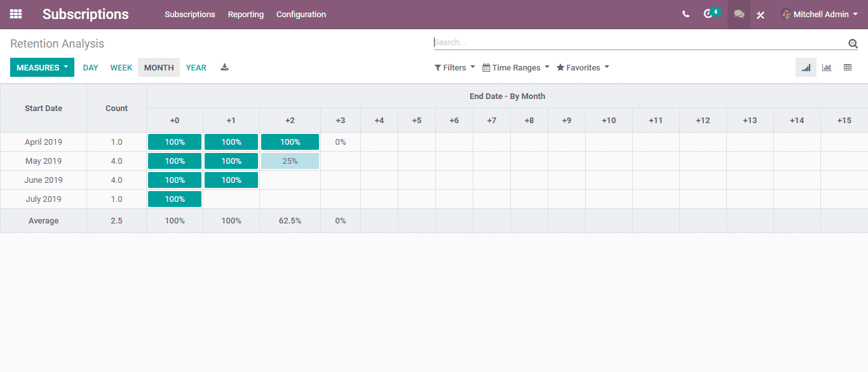Click the developer tools wrench icon
This screenshot has width=868, height=372.
pyautogui.click(x=760, y=15)
